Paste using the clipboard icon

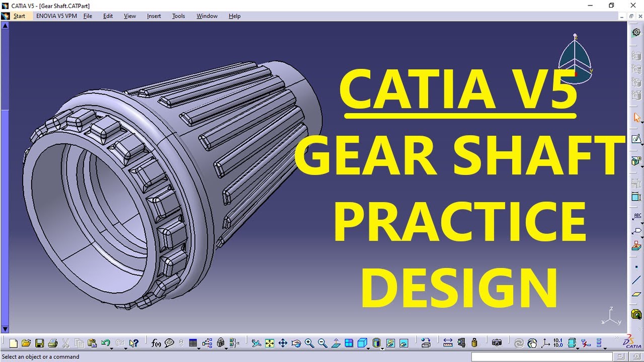click(92, 343)
